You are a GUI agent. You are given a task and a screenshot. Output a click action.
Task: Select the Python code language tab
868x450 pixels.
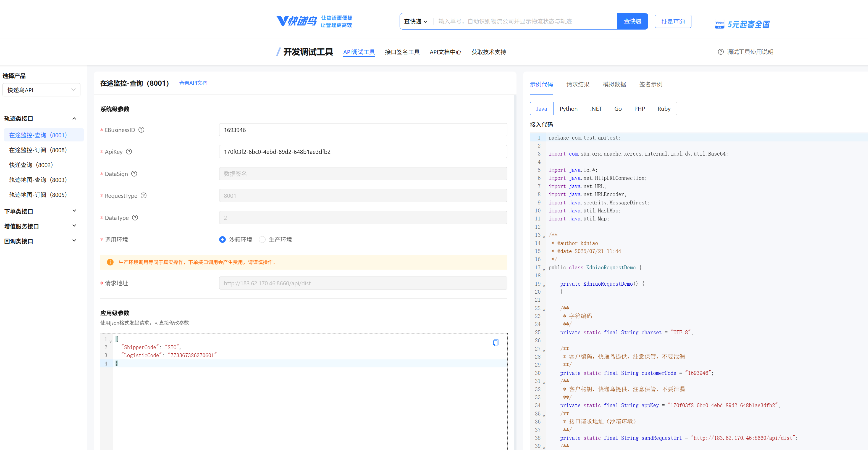coord(568,109)
